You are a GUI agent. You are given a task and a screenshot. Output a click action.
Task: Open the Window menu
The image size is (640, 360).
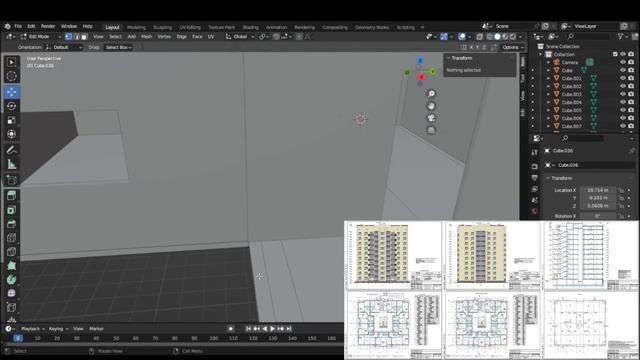coord(69,26)
